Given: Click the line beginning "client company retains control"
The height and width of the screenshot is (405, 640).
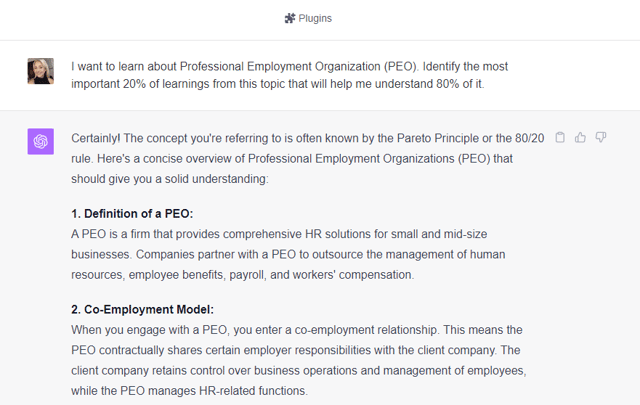Looking at the screenshot, I should pos(298,371).
